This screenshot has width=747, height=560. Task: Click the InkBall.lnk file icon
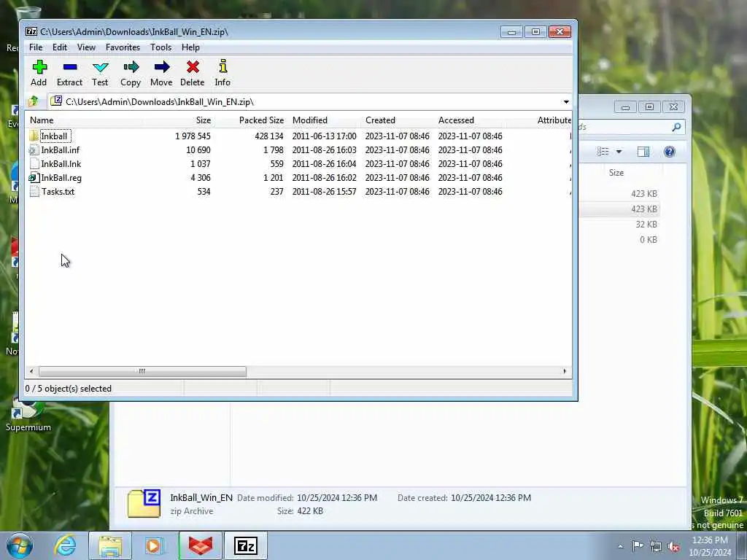[x=34, y=164]
